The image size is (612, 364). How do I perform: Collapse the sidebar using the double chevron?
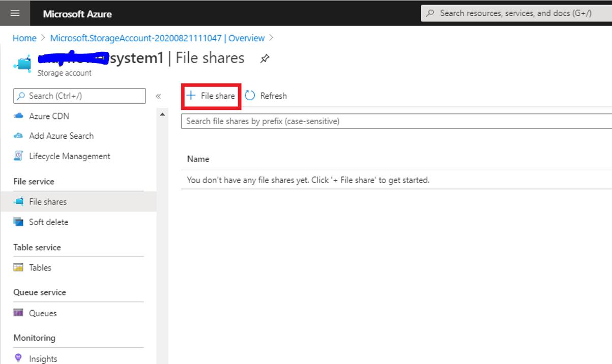158,96
